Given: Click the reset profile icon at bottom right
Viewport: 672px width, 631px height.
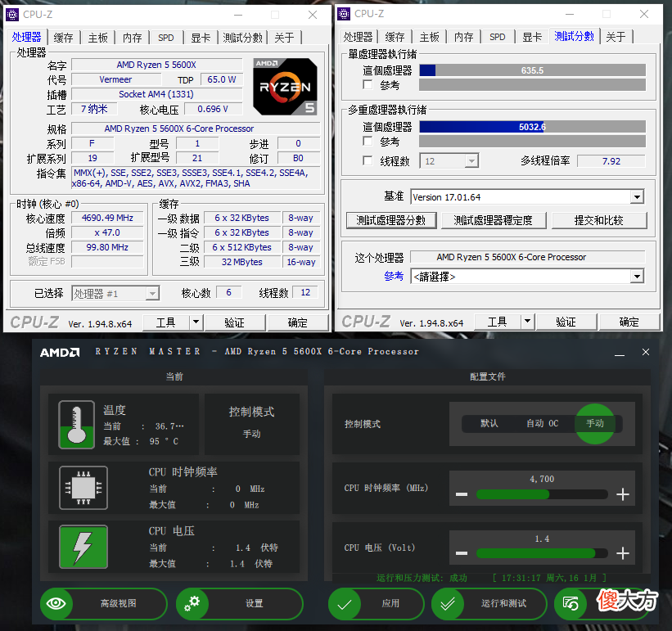Looking at the screenshot, I should coord(571,604).
